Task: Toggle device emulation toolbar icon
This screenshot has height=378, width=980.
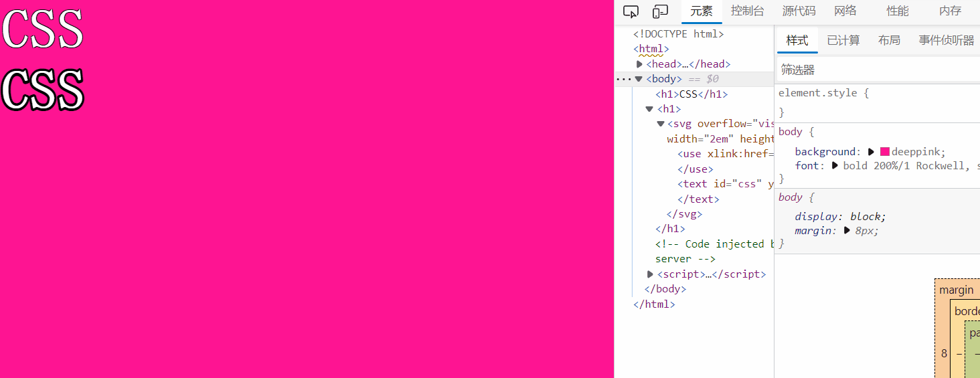Action: (x=661, y=11)
